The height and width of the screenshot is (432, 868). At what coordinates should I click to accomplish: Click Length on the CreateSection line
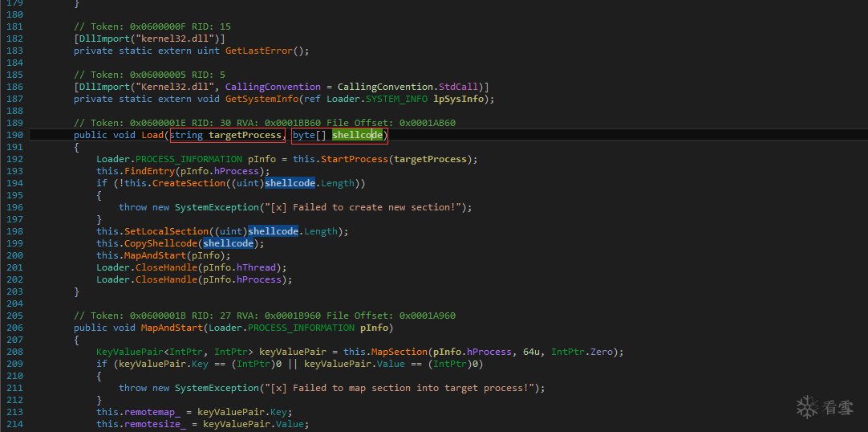pyautogui.click(x=339, y=183)
